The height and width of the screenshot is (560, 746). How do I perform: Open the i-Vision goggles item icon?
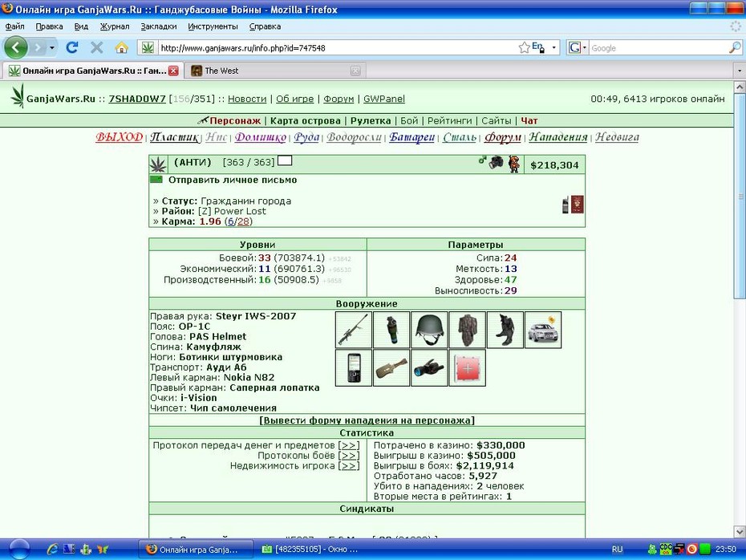click(429, 367)
